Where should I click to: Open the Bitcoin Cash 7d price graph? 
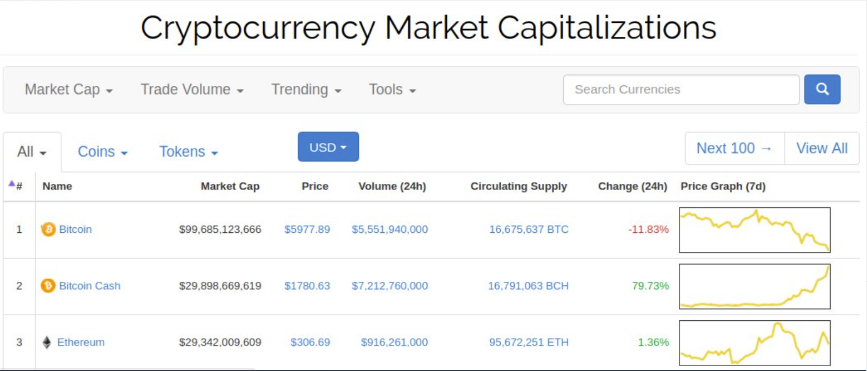pos(754,286)
